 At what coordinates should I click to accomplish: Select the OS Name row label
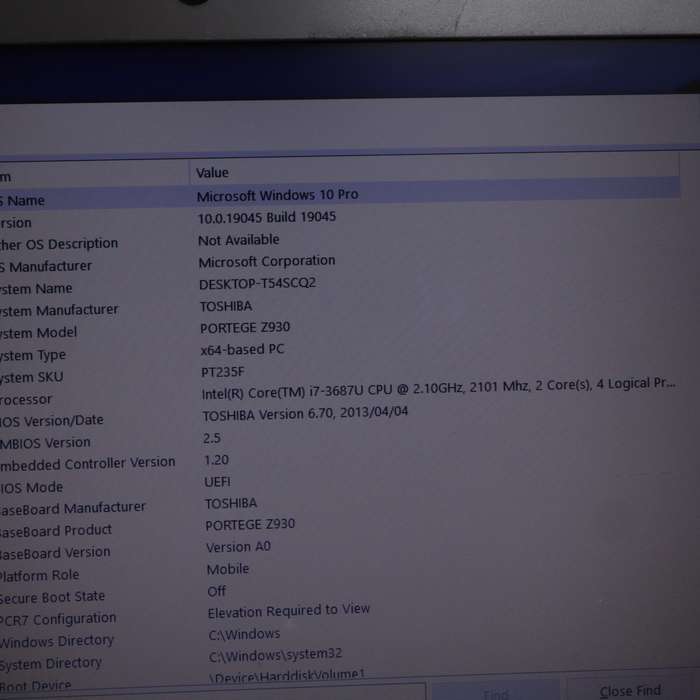click(22, 200)
